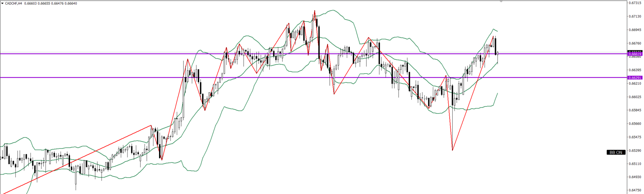644x194 pixels.
Task: Click the gray chart shift marker at top
Action: (x=501, y=2)
